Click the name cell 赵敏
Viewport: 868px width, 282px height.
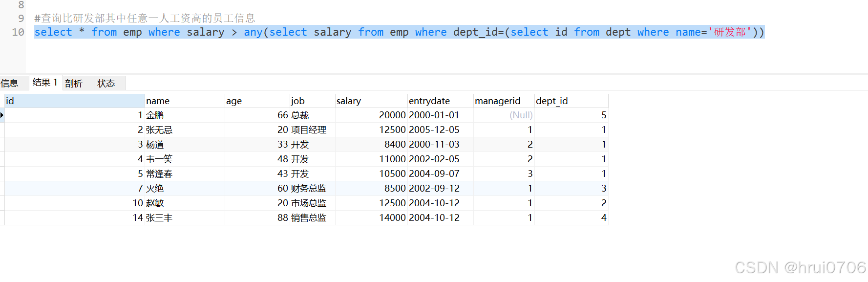pyautogui.click(x=185, y=203)
